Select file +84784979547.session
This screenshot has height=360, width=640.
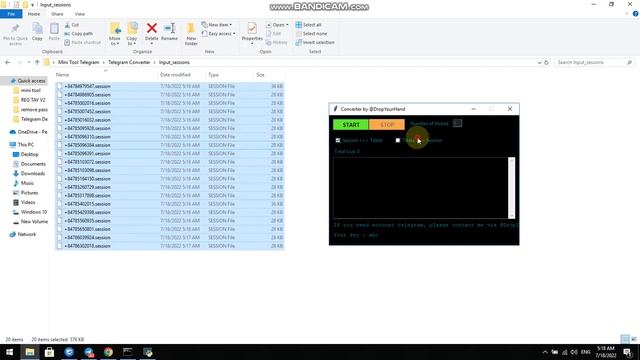170,86
